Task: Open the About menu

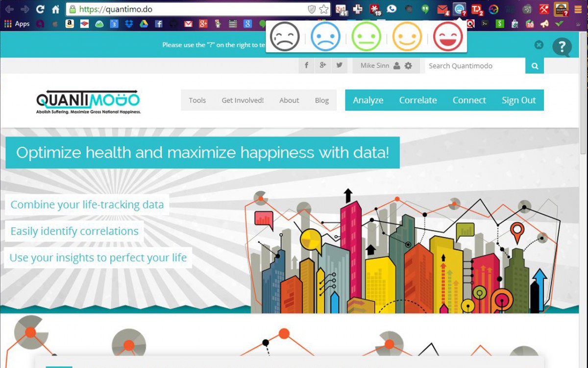Action: coord(289,100)
